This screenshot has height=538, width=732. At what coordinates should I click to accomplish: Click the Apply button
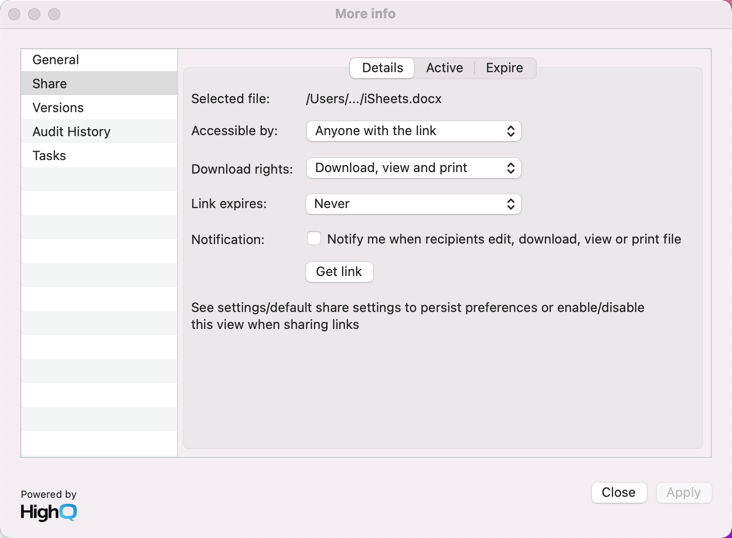click(x=684, y=493)
